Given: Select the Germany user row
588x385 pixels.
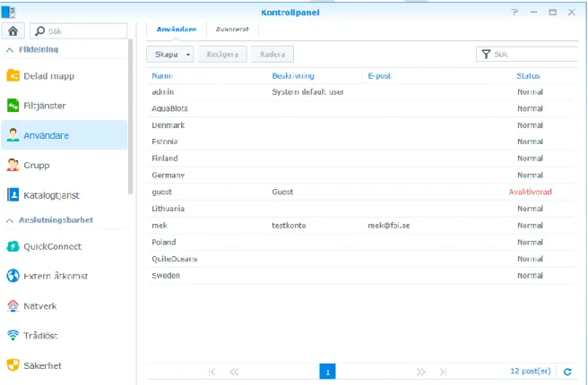Looking at the screenshot, I should (360, 175).
